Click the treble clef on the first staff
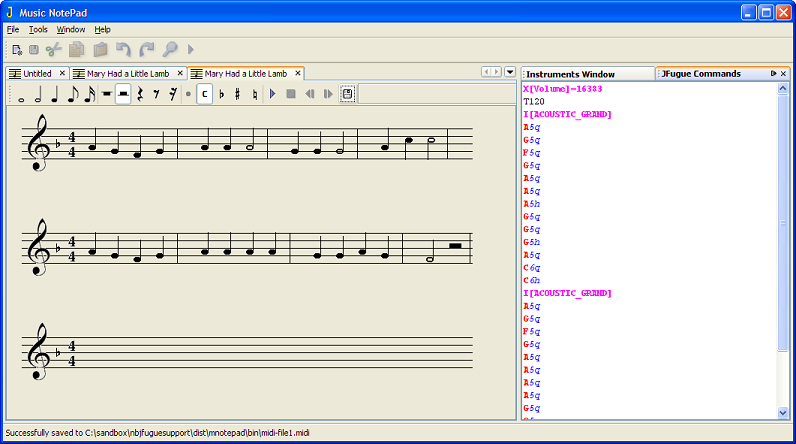 (39, 143)
